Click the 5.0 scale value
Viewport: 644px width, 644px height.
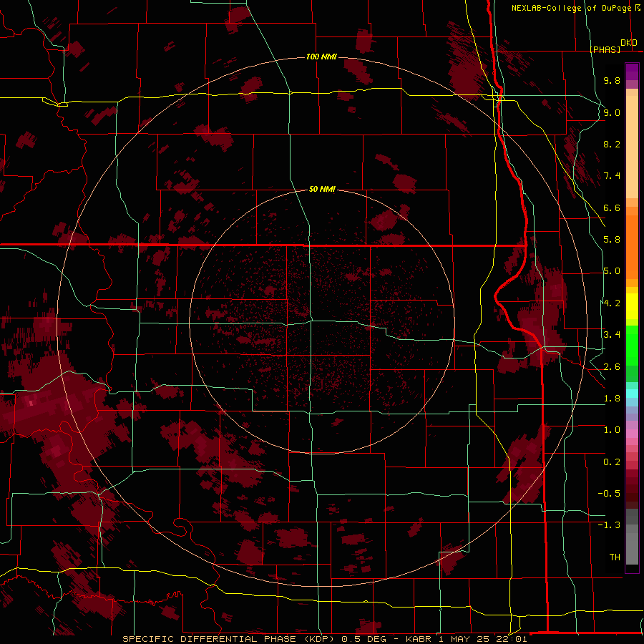coord(612,271)
